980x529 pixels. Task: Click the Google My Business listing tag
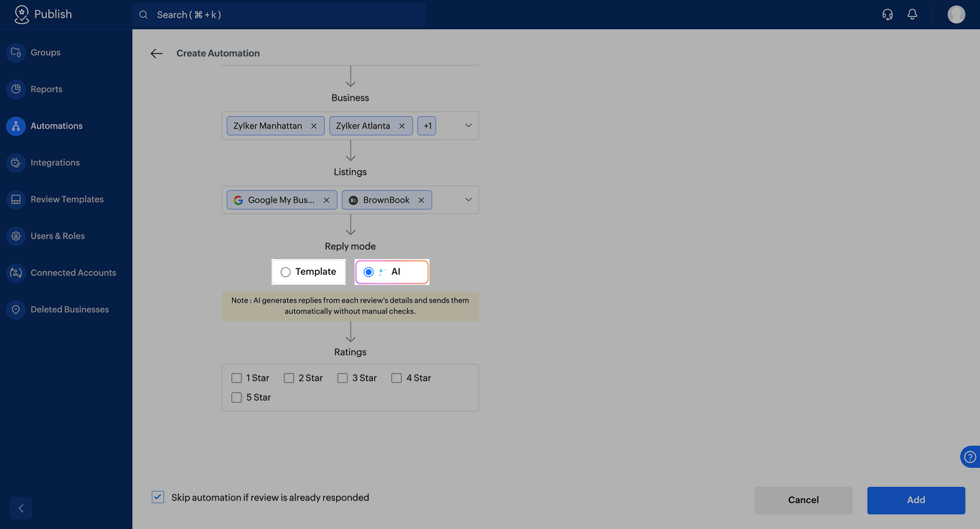point(281,200)
